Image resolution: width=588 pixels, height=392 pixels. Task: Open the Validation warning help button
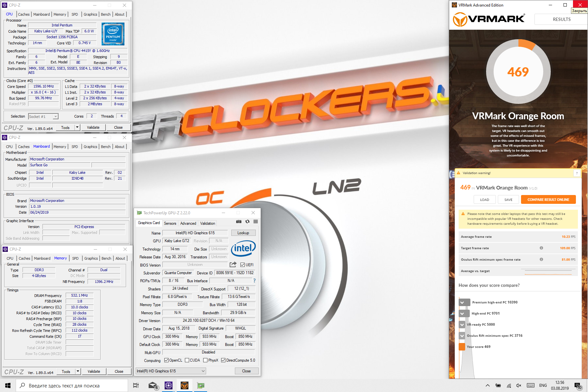coord(577,173)
